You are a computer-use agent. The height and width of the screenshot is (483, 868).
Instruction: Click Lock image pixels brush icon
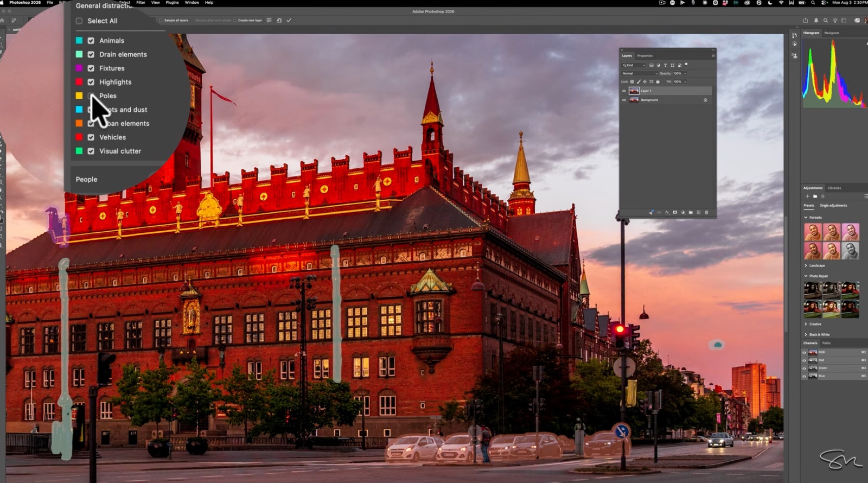(x=639, y=81)
